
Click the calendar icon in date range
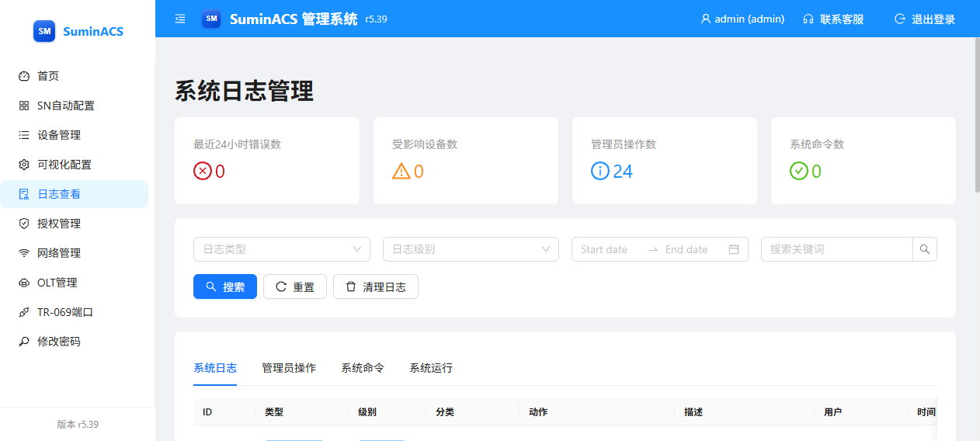[734, 249]
